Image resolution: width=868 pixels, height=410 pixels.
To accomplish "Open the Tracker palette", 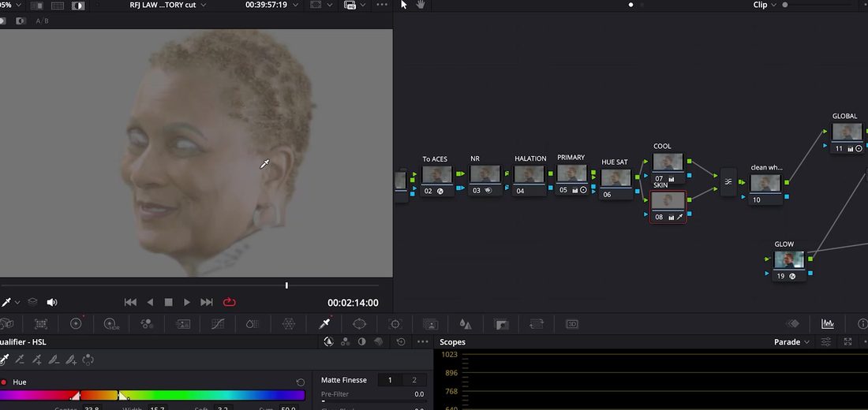I will 395,324.
